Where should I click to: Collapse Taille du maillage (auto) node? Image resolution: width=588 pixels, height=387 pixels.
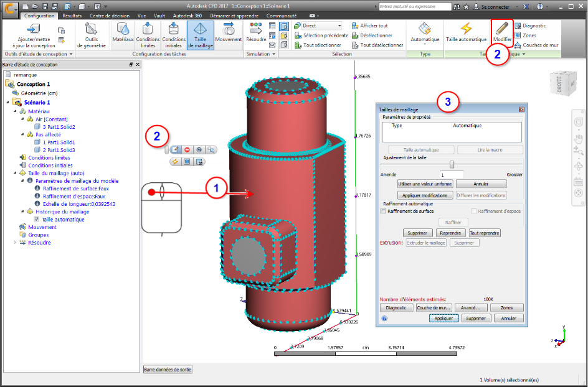[x=15, y=173]
